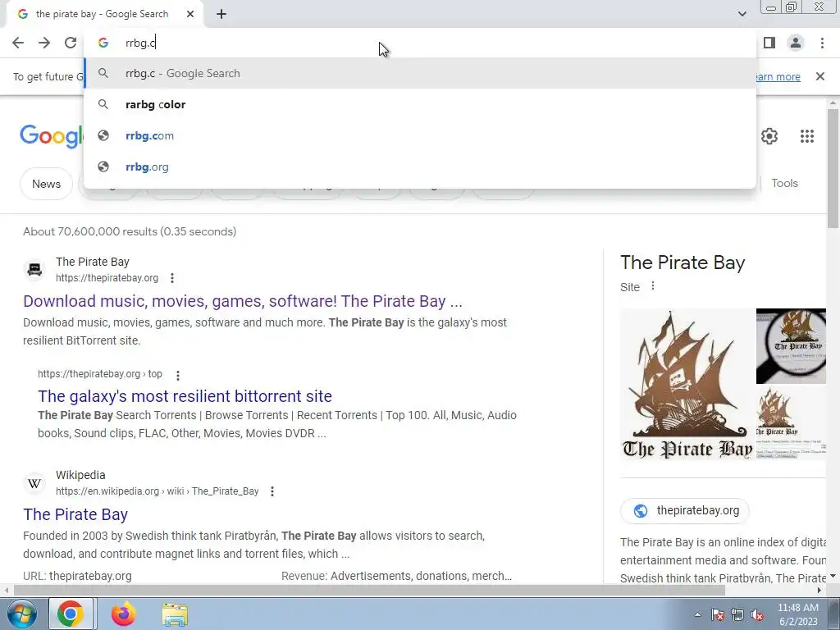Click the network tray icon
This screenshot has width=840, height=630.
pyautogui.click(x=737, y=615)
